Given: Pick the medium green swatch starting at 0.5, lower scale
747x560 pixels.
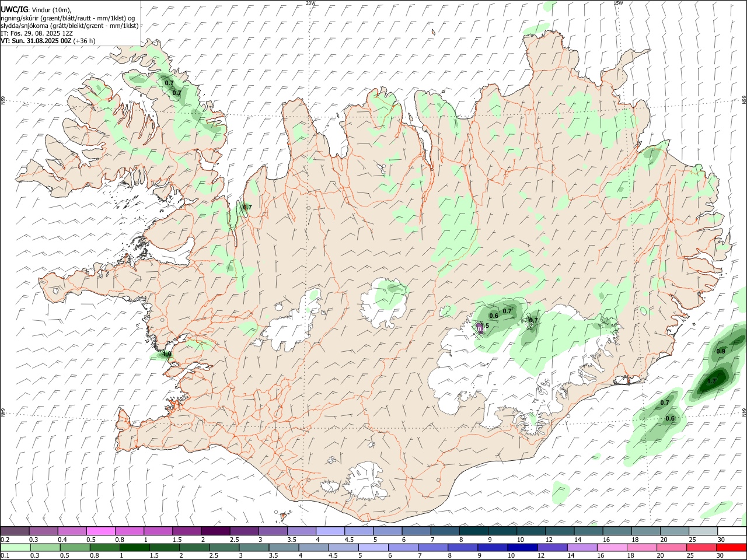Looking at the screenshot, I should click(75, 547).
